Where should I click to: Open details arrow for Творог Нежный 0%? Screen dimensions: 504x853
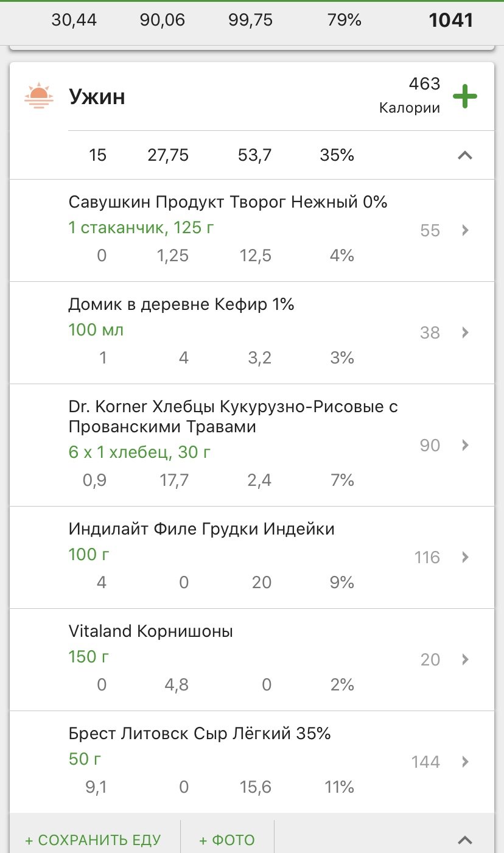pyautogui.click(x=465, y=230)
